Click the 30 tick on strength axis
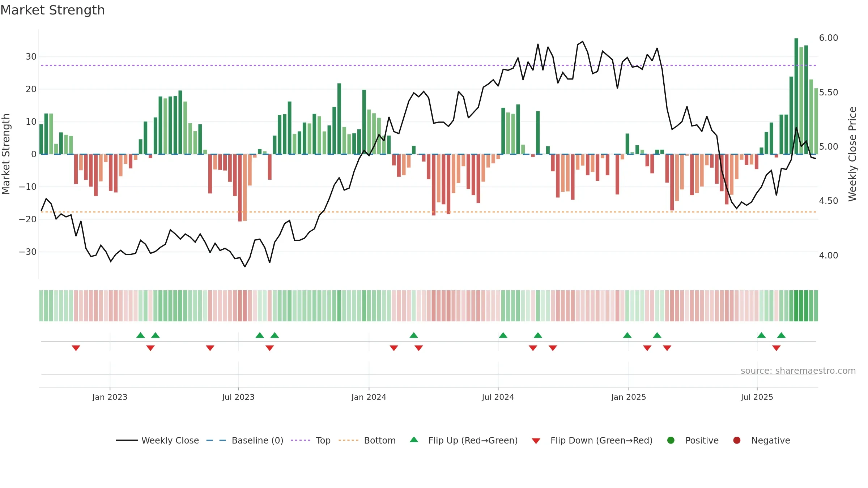This screenshot has height=488, width=868. [31, 57]
